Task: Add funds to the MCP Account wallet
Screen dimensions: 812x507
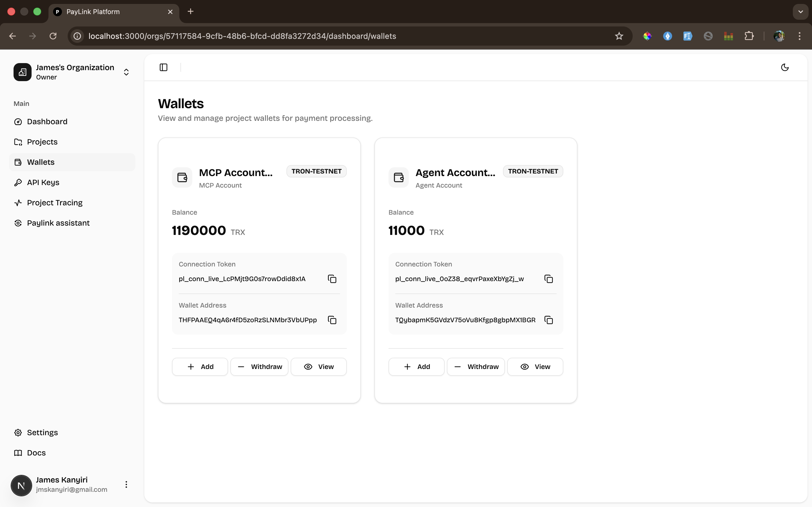Action: [x=200, y=366]
